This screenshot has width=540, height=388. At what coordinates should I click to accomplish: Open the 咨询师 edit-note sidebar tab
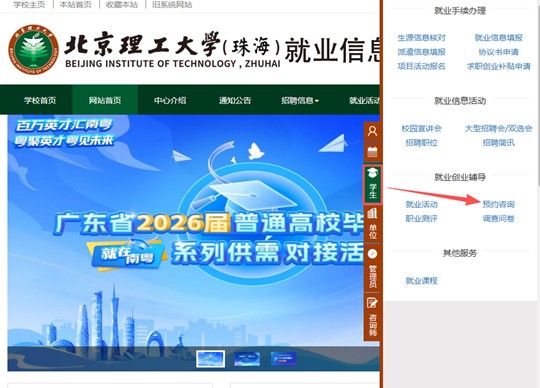[372, 317]
